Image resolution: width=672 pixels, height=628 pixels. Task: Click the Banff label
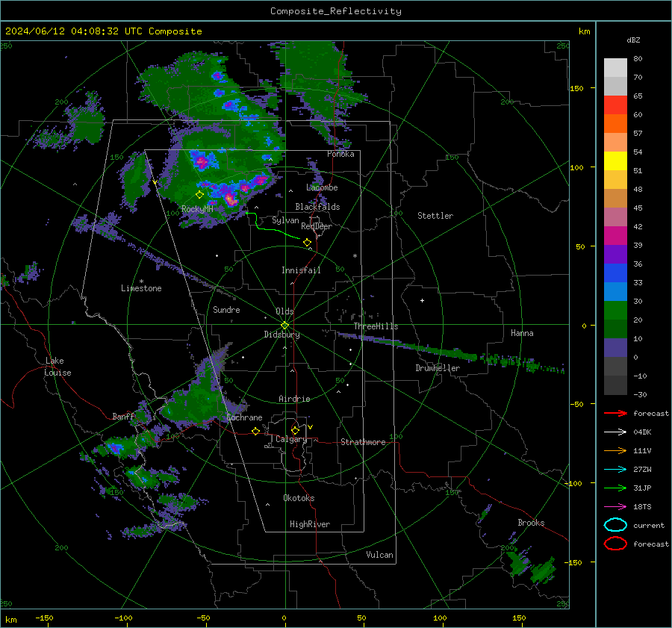pos(123,417)
